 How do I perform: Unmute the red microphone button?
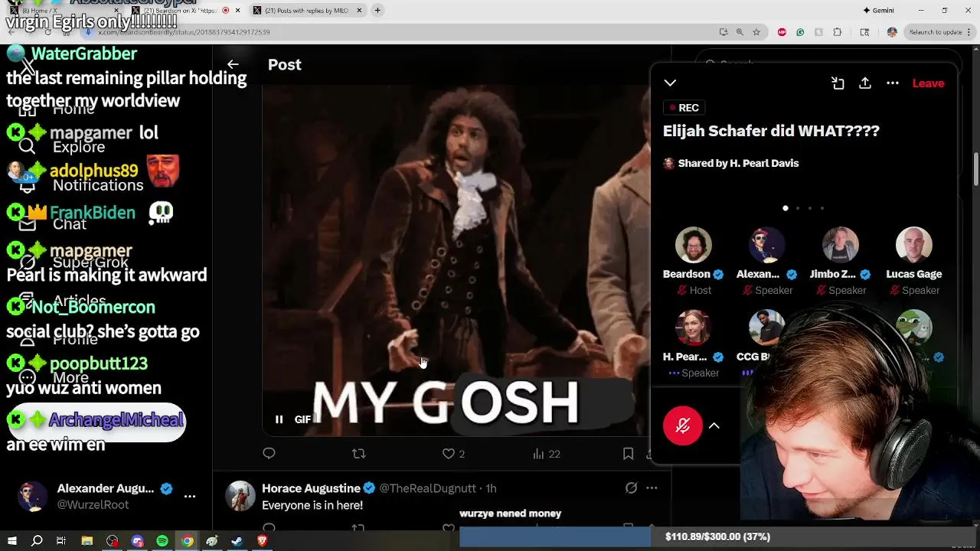[x=683, y=425]
